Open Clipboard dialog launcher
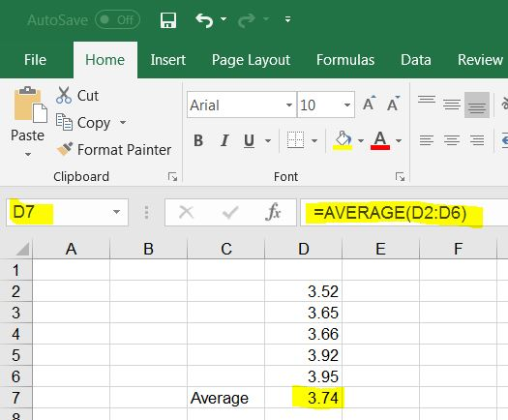 (x=172, y=177)
